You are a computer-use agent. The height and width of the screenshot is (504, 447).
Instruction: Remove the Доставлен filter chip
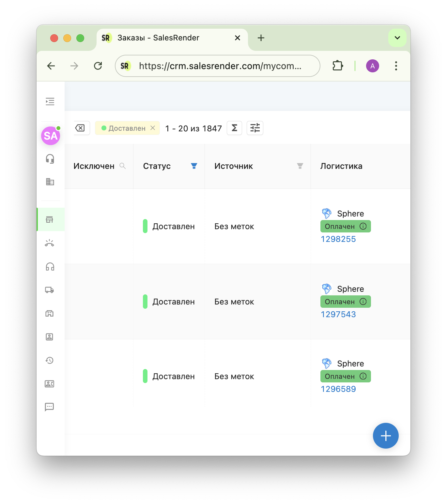click(153, 128)
